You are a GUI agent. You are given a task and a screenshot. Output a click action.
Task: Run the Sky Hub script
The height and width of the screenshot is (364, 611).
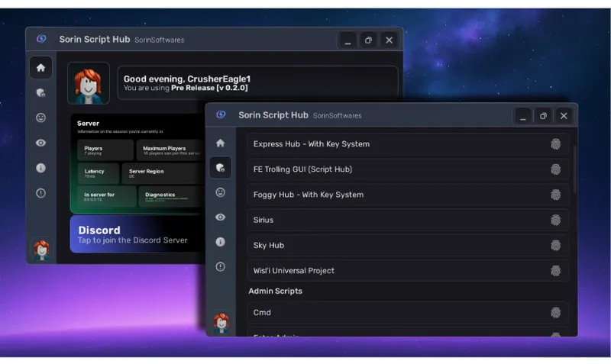(408, 245)
